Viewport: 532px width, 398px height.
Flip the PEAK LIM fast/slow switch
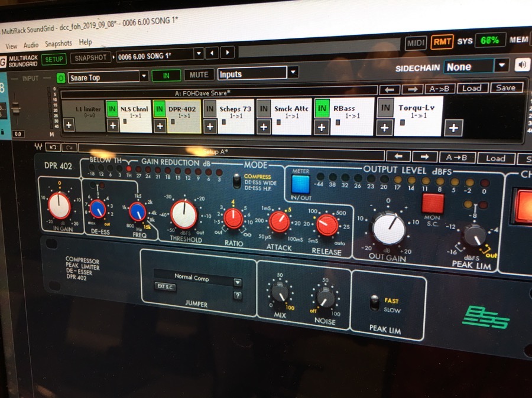pyautogui.click(x=375, y=303)
